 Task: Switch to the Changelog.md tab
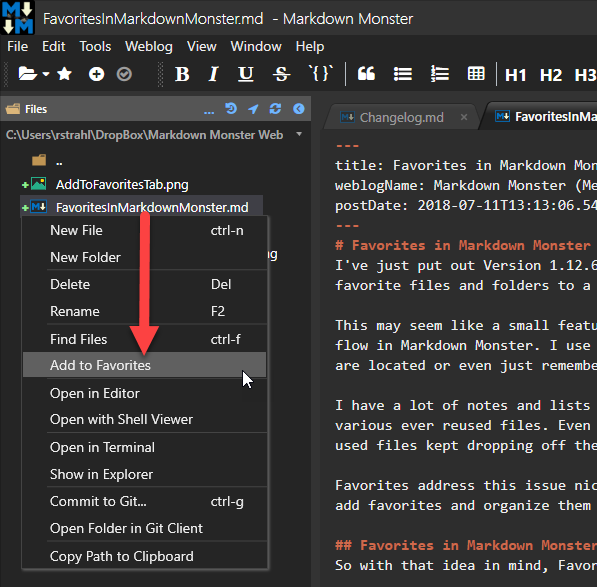coord(401,117)
